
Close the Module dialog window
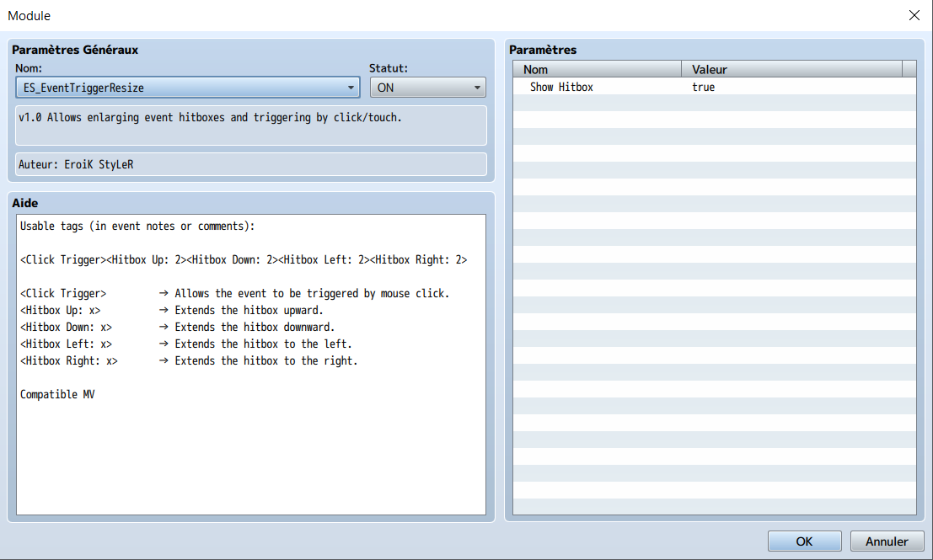[914, 15]
